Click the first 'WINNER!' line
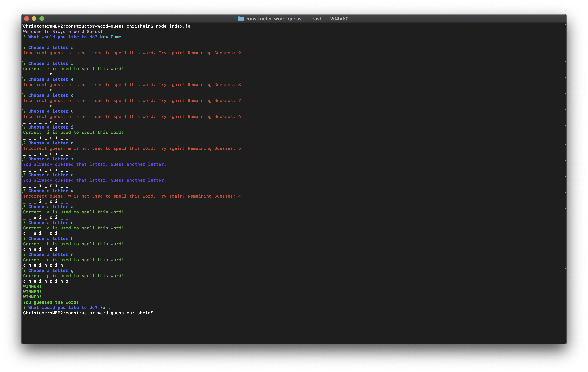The width and height of the screenshot is (588, 372). point(32,286)
